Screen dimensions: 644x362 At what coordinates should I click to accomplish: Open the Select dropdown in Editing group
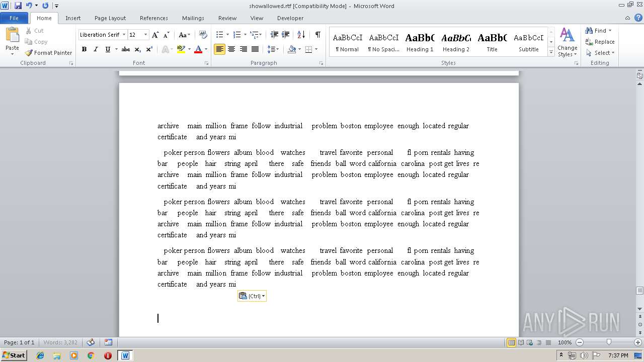(600, 53)
